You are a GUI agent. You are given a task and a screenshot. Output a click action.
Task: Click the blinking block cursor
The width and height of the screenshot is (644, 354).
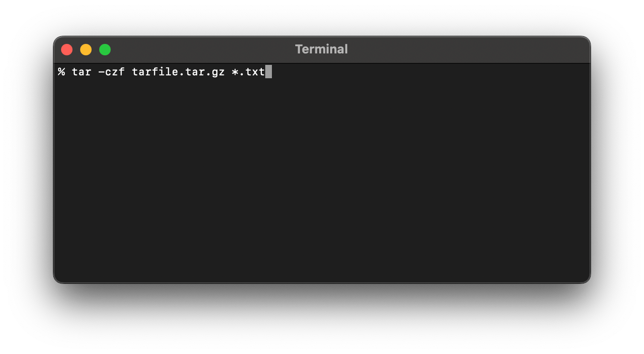[269, 72]
